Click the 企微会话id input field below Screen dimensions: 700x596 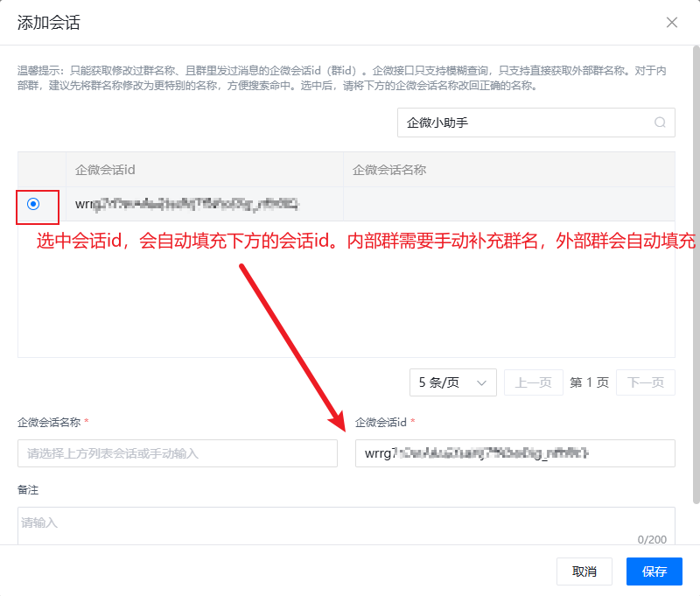pyautogui.click(x=514, y=453)
